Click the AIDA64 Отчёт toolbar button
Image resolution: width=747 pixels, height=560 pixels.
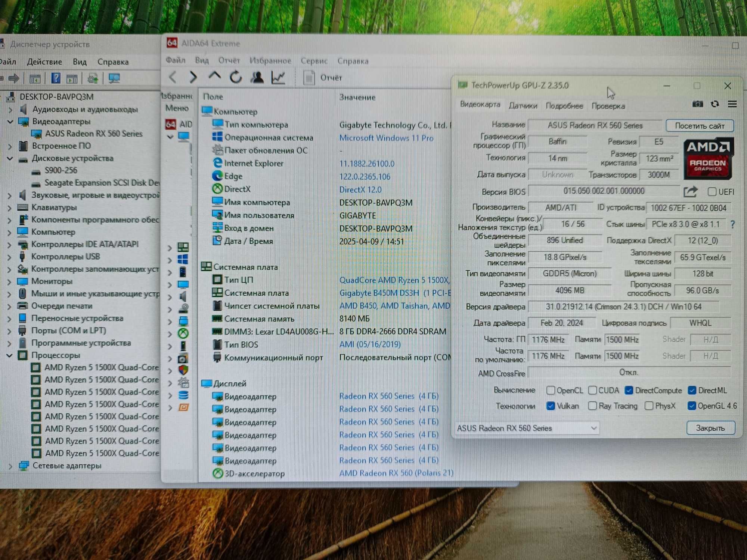pos(323,78)
